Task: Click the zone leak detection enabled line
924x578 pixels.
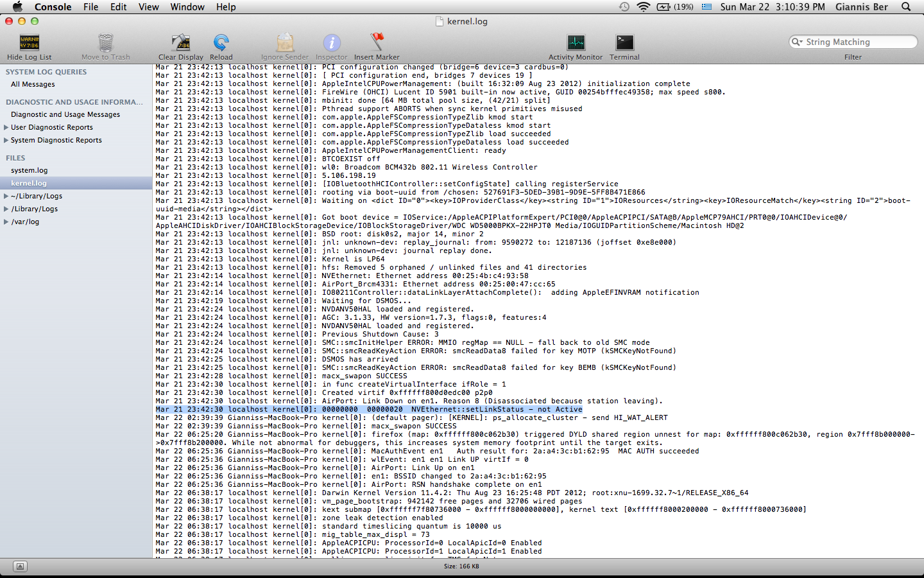Action: [x=299, y=518]
